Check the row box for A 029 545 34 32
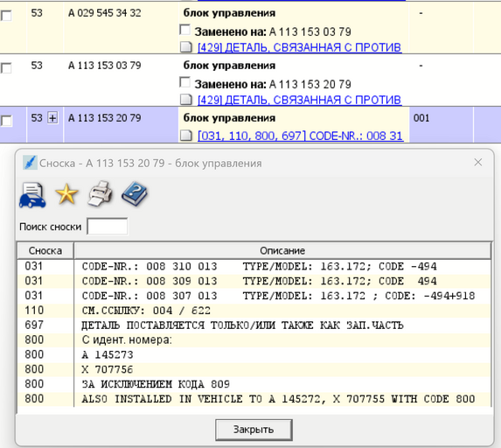 coord(6,16)
